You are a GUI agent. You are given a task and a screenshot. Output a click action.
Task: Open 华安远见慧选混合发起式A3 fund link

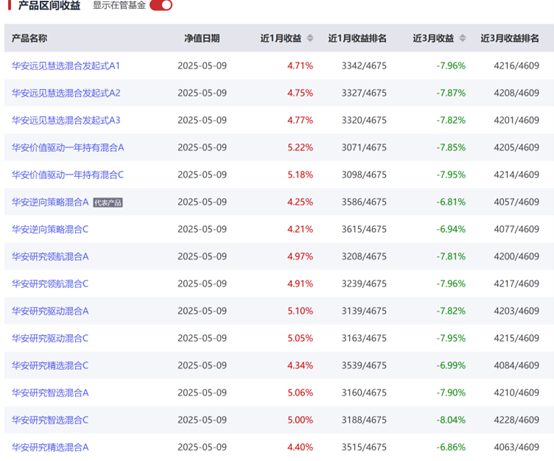point(66,120)
